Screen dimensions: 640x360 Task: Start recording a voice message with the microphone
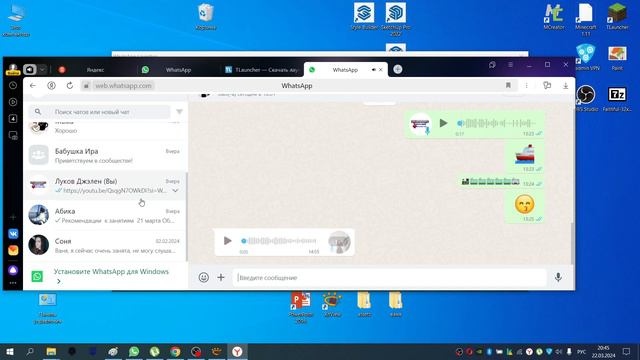point(558,277)
